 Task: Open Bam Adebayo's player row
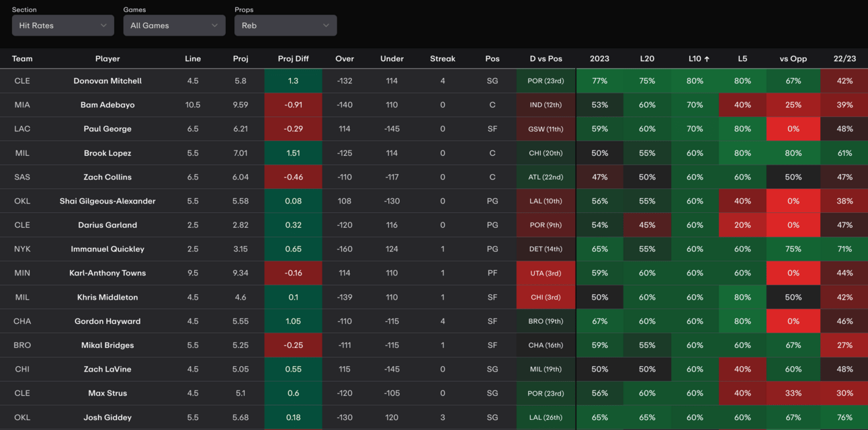point(107,105)
